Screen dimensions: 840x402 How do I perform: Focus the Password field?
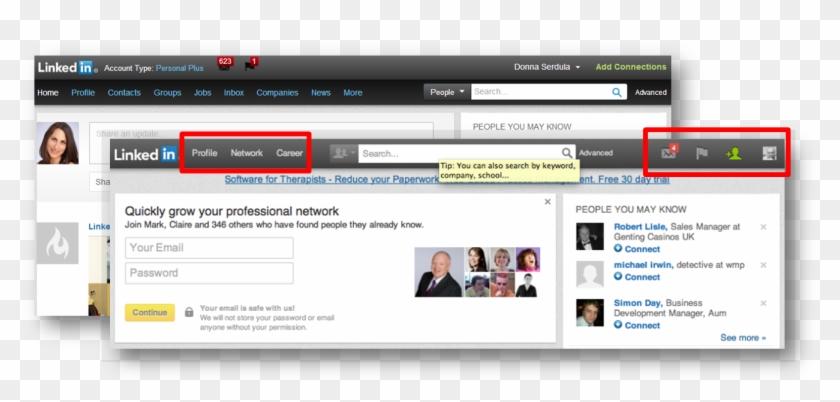tap(209, 273)
